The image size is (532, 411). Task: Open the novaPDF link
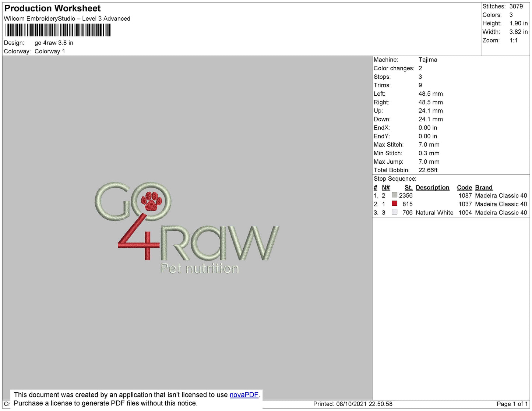244,395
